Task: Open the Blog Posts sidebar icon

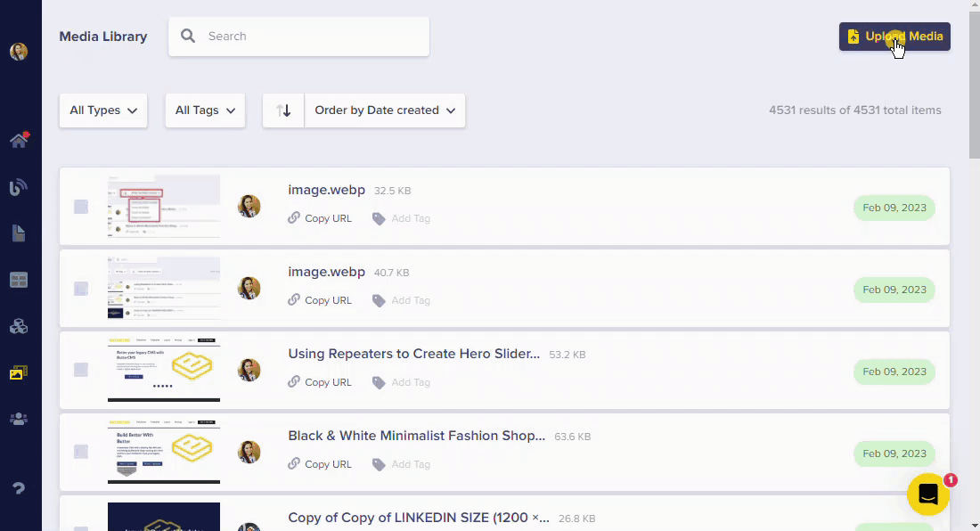Action: tap(19, 187)
